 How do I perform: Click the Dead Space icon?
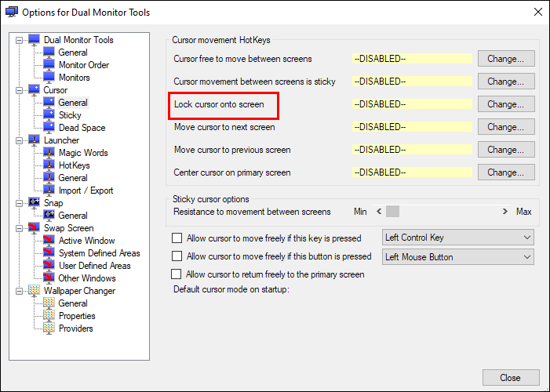click(49, 127)
